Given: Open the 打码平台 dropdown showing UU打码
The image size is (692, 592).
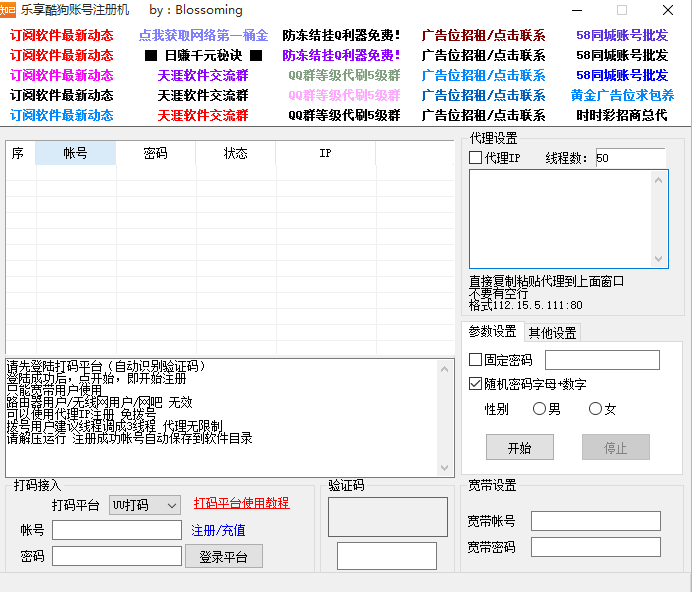Looking at the screenshot, I should [145, 505].
